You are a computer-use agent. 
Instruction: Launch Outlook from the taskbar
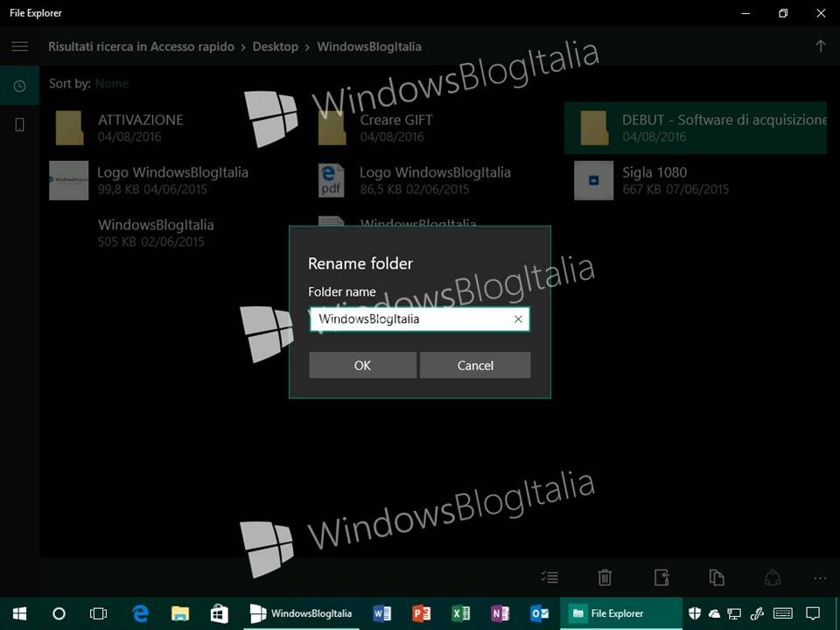(x=540, y=613)
